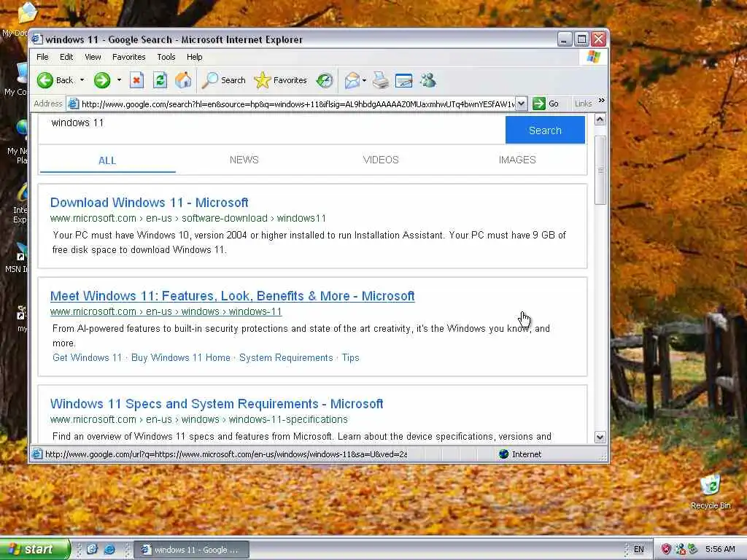Switch to the VIDEOS tab
This screenshot has width=747, height=560.
[381, 160]
